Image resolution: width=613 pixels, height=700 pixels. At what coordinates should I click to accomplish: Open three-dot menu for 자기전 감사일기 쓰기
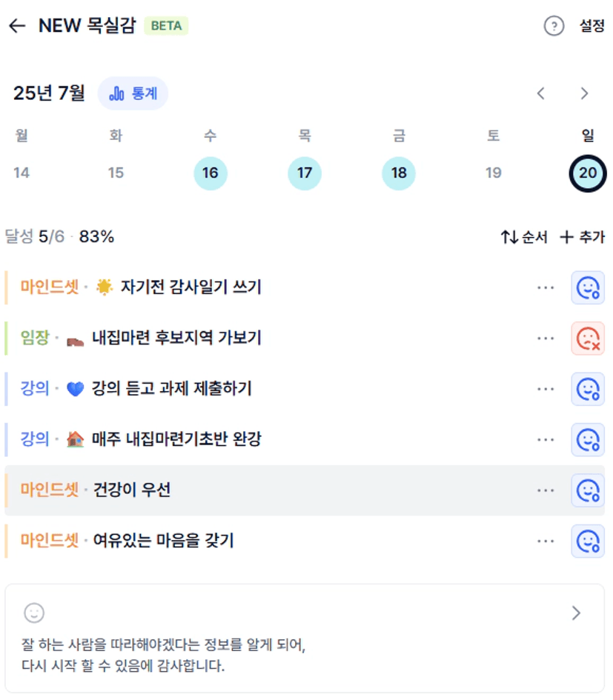coord(546,287)
